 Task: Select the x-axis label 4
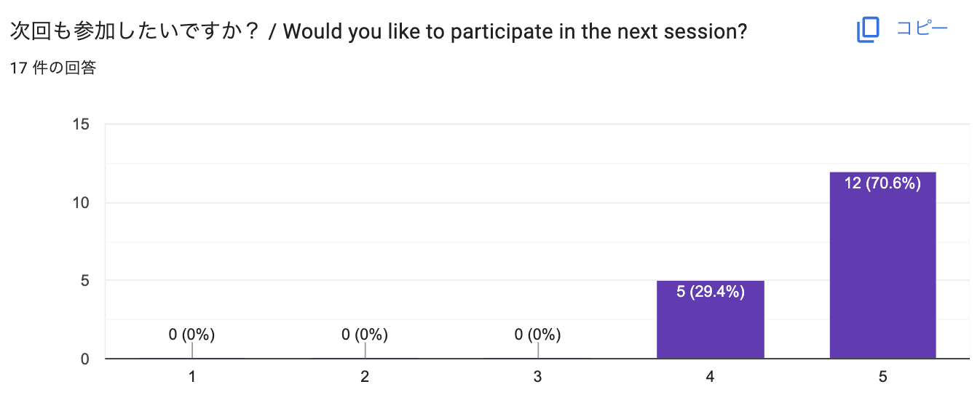pyautogui.click(x=710, y=378)
